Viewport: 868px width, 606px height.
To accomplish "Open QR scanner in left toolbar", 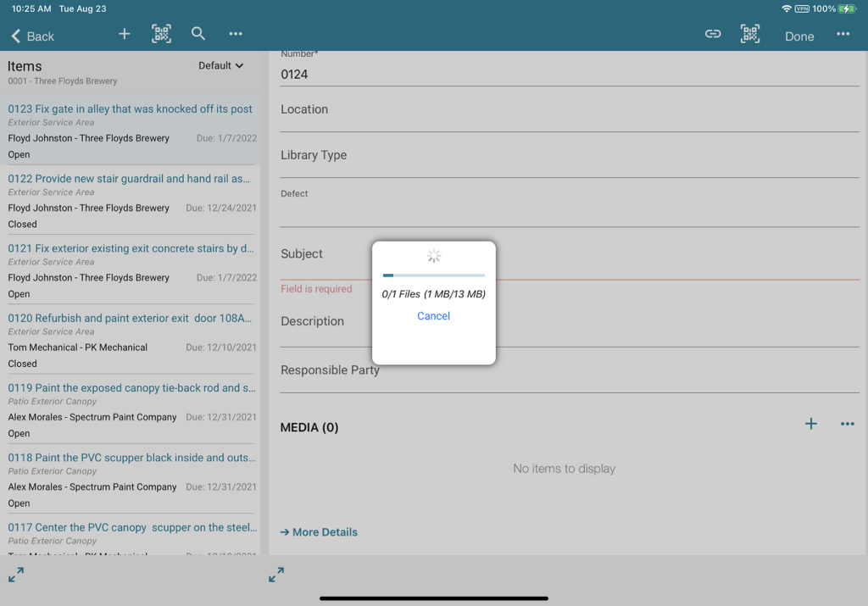I will pos(161,34).
